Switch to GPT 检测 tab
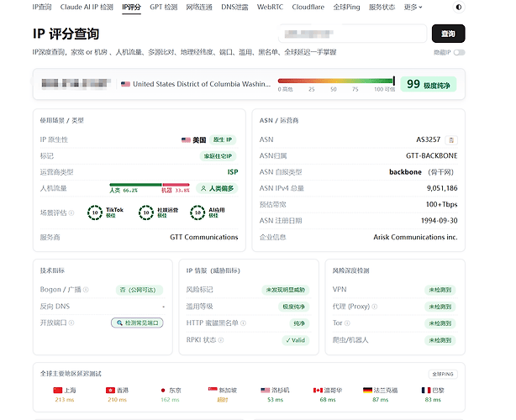This screenshot has height=420, width=516. point(164,8)
